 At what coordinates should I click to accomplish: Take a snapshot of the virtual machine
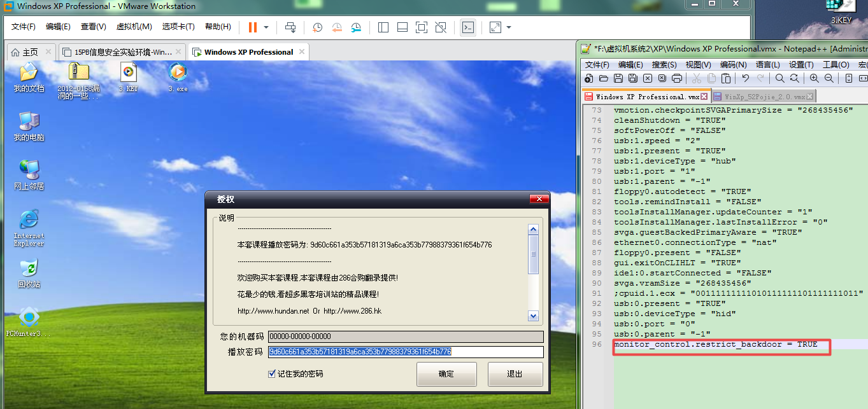click(x=317, y=27)
